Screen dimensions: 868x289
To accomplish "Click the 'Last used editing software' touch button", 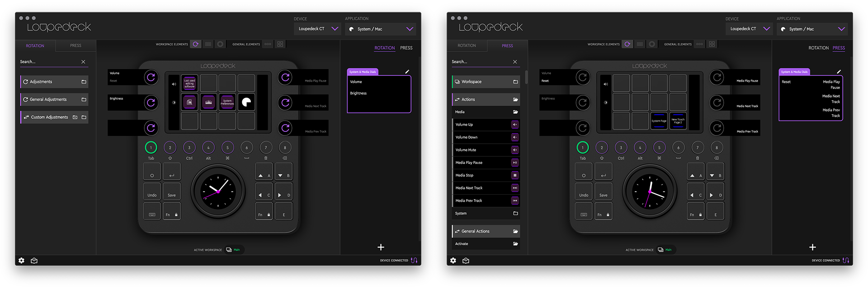I will (189, 83).
